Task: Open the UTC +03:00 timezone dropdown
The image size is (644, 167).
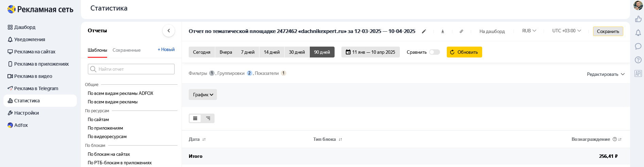Action: pyautogui.click(x=567, y=31)
